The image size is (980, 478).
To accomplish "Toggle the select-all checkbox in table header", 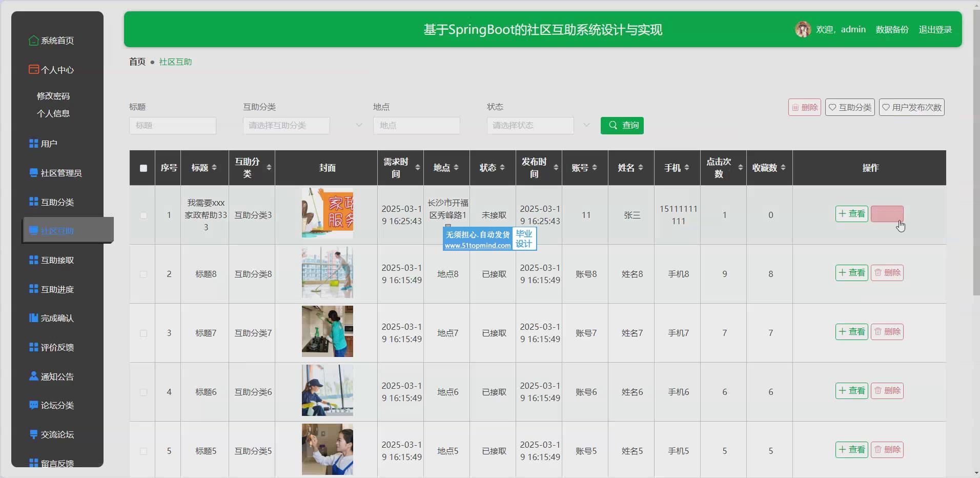I will pyautogui.click(x=144, y=168).
